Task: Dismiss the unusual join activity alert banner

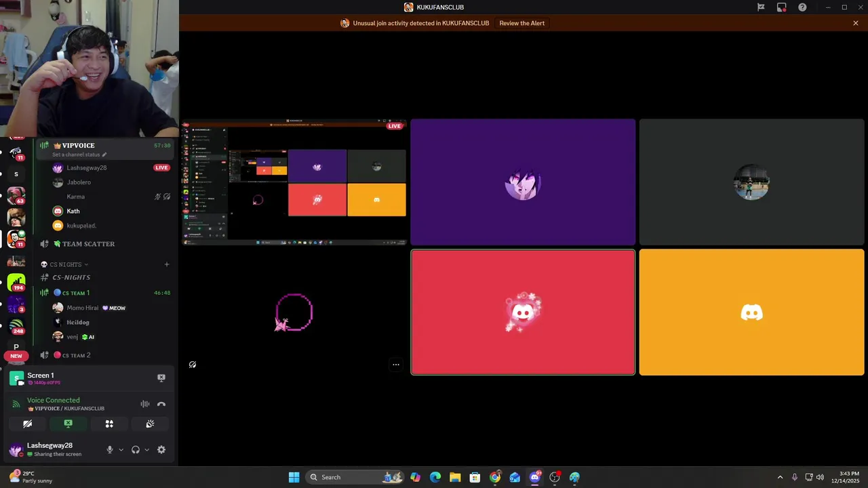Action: click(856, 23)
